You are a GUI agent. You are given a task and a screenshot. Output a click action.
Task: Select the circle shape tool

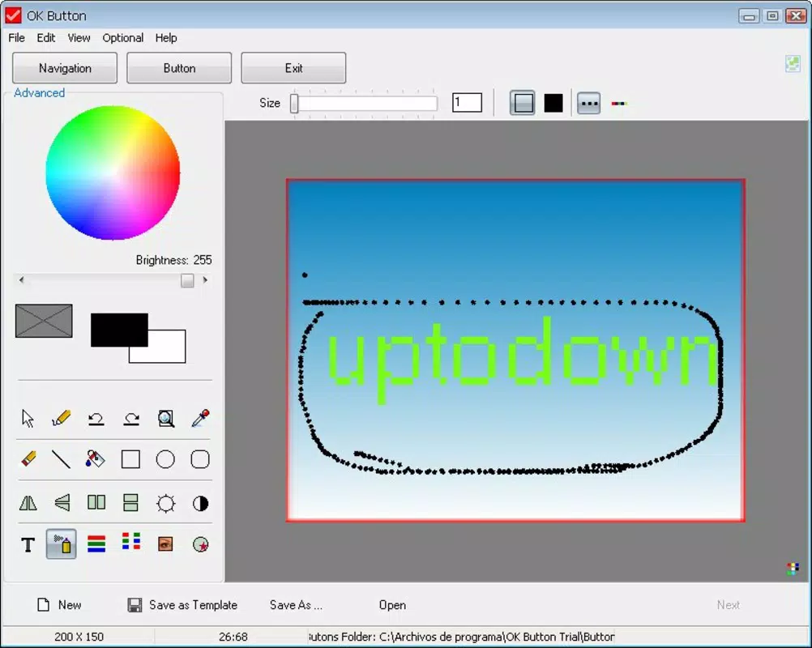point(165,459)
